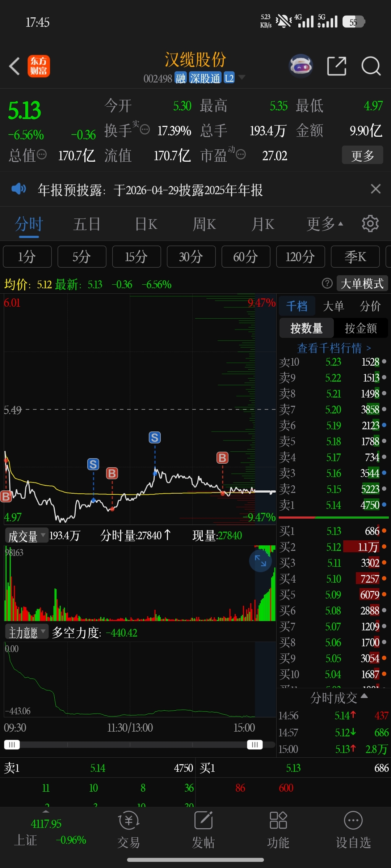
Task: Switch to 五日 chart tab
Action: click(87, 224)
